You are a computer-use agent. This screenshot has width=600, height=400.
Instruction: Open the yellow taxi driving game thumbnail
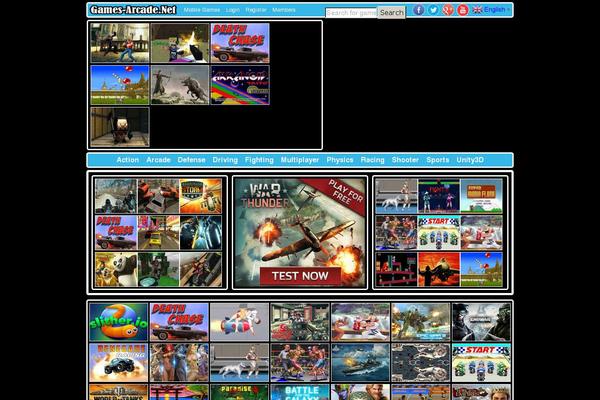[158, 233]
